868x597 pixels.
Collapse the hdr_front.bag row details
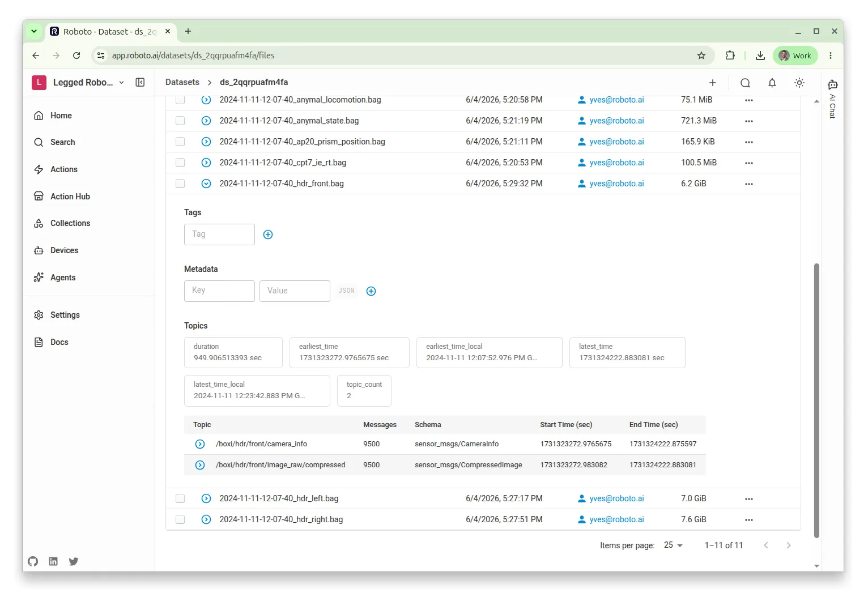[206, 184]
